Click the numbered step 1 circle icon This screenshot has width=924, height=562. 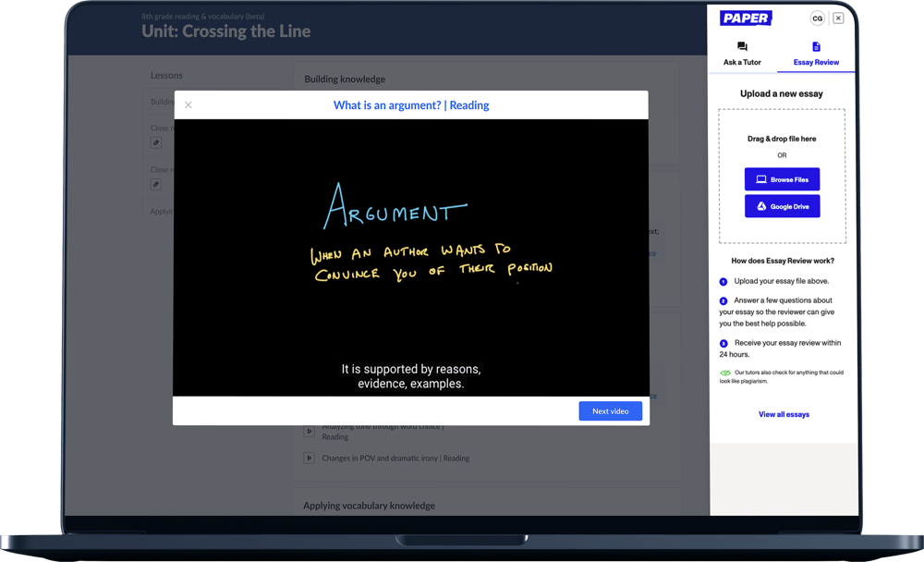point(723,281)
